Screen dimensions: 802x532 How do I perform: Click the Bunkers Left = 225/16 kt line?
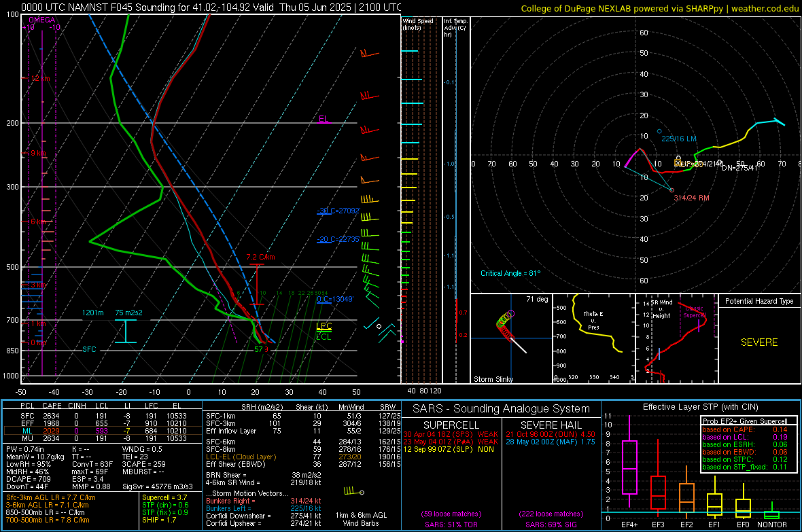[264, 508]
